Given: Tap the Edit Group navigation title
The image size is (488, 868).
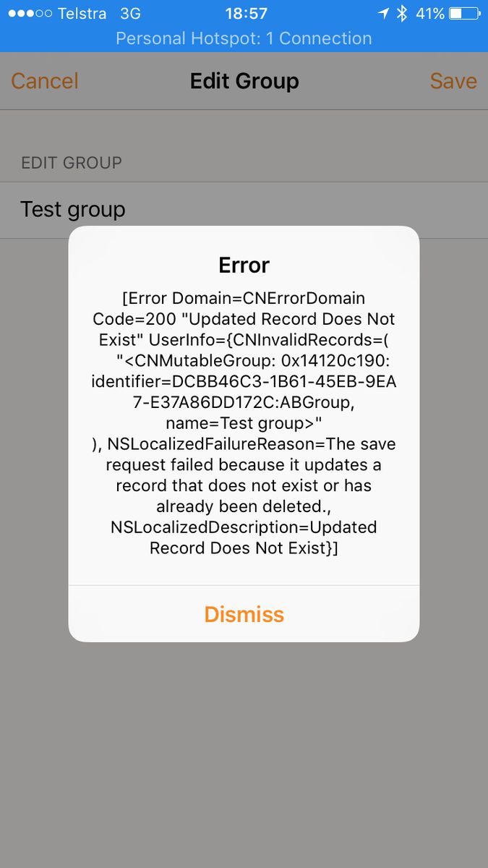Looking at the screenshot, I should point(244,81).
